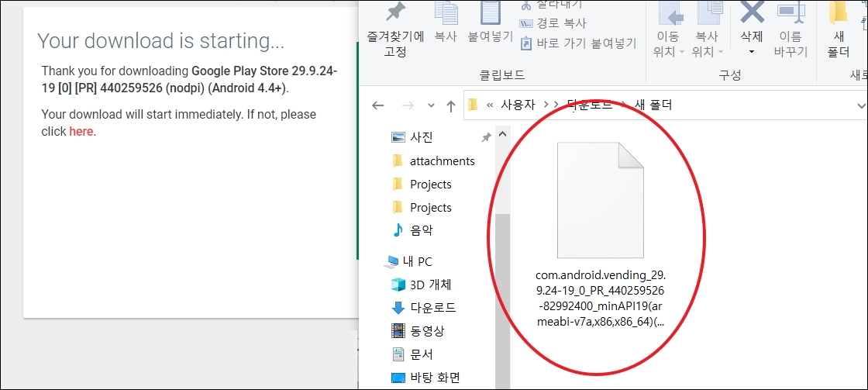Click Pin to Quick Access (즐겨찾기에 고정)

396,29
